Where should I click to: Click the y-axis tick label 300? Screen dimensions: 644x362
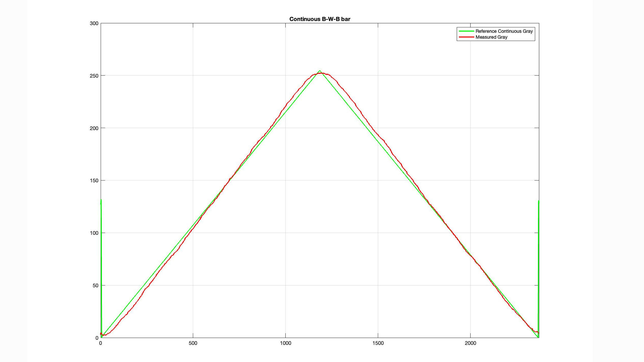point(94,23)
